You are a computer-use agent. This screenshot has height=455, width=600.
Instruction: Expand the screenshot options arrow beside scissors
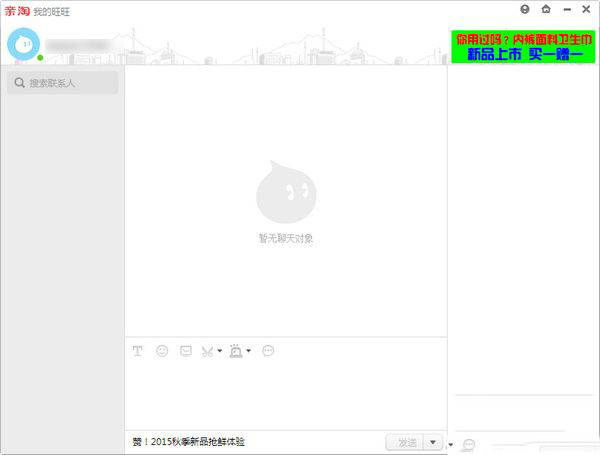click(x=220, y=351)
